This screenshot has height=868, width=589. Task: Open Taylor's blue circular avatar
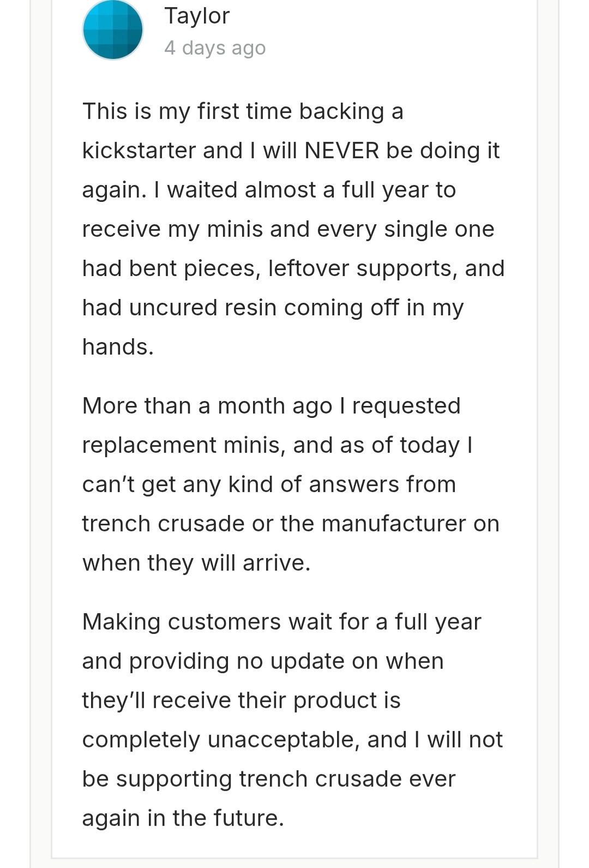pos(113,29)
